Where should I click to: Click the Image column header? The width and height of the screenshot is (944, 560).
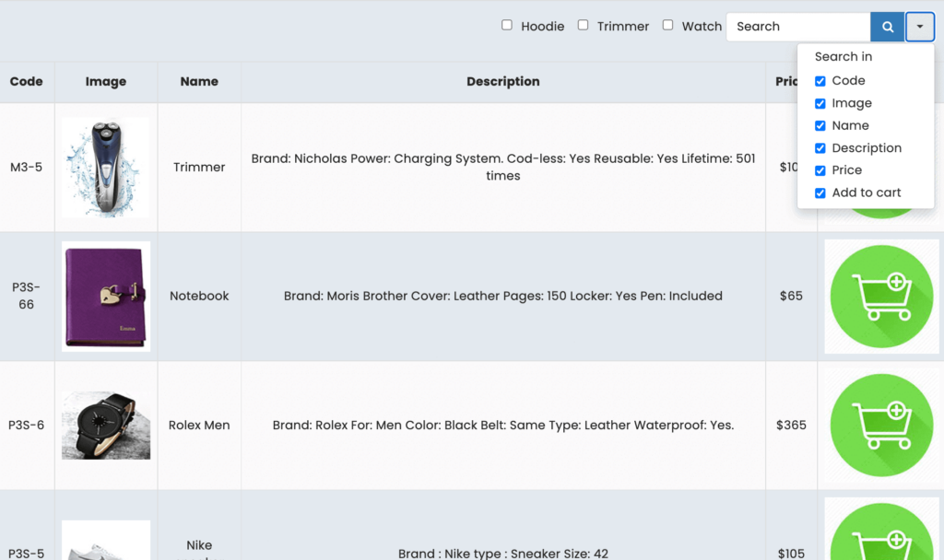point(105,82)
